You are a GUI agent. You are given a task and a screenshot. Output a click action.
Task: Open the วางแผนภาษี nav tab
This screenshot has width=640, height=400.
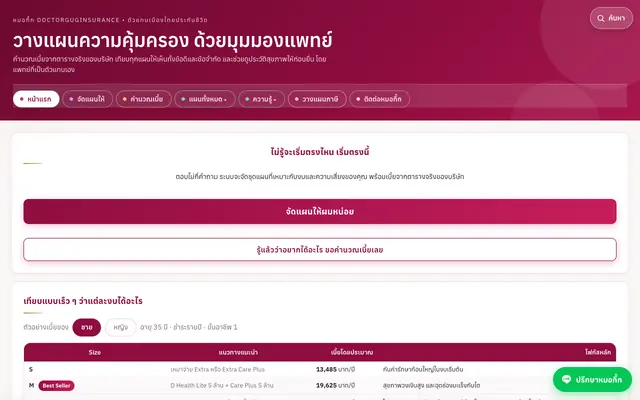click(317, 99)
